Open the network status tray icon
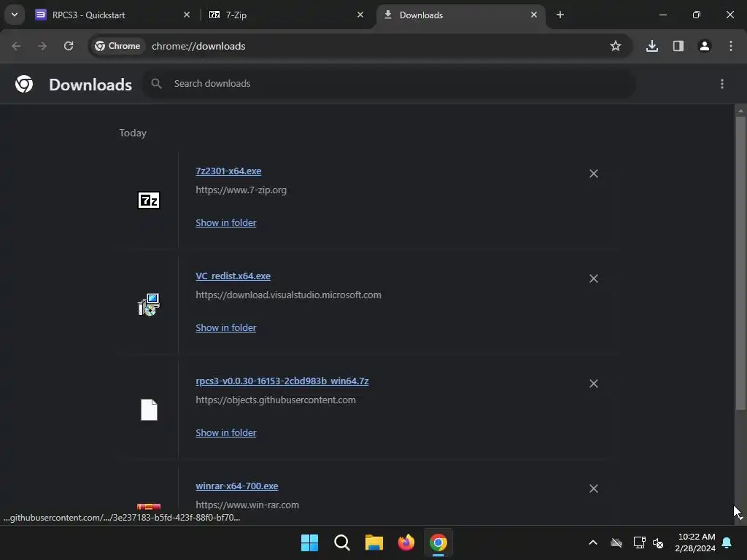747x560 pixels. click(x=639, y=542)
